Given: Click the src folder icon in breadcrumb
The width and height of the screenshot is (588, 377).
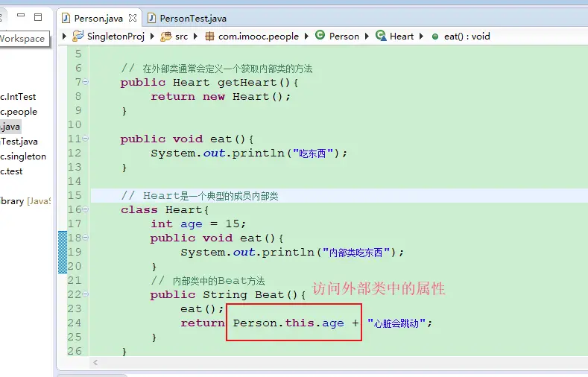Looking at the screenshot, I should pyautogui.click(x=166, y=37).
